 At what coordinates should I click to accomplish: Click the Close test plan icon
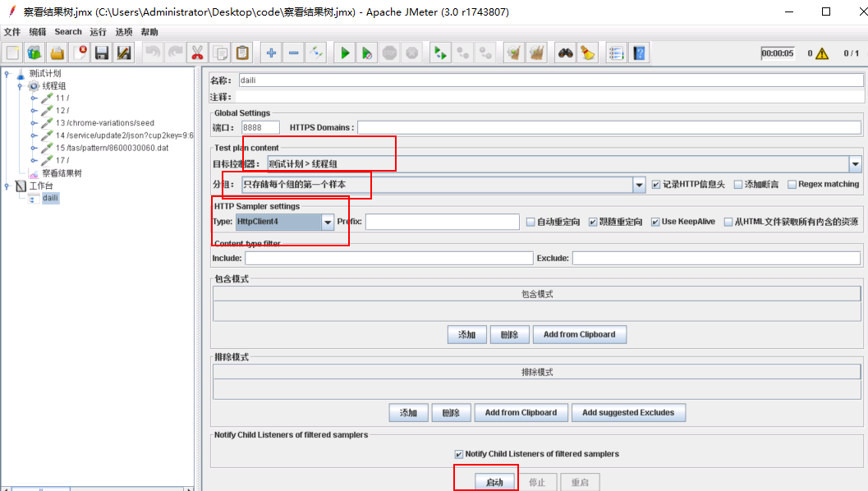coord(80,53)
